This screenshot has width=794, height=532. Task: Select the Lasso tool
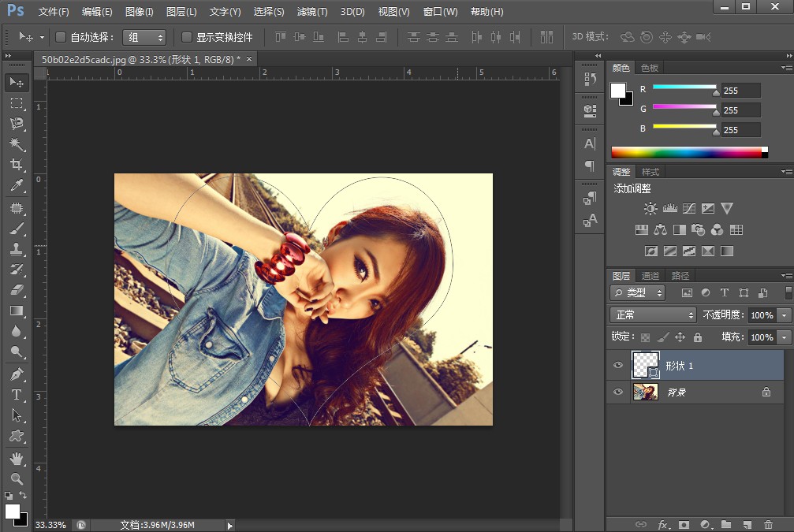(x=17, y=124)
